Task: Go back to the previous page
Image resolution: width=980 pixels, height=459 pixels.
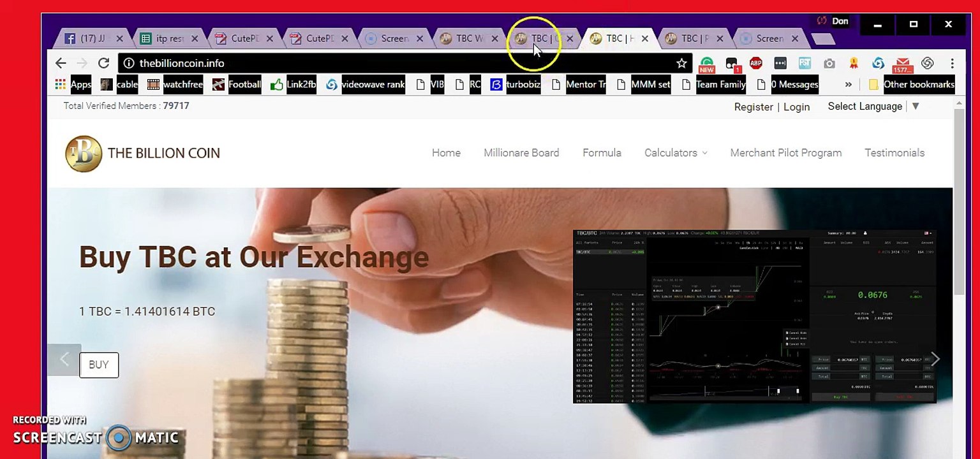Action: point(61,63)
